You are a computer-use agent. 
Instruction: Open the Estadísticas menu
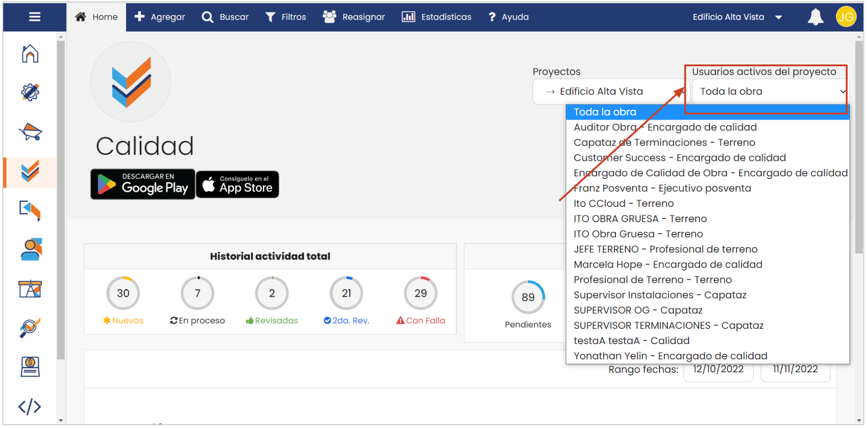coord(437,17)
